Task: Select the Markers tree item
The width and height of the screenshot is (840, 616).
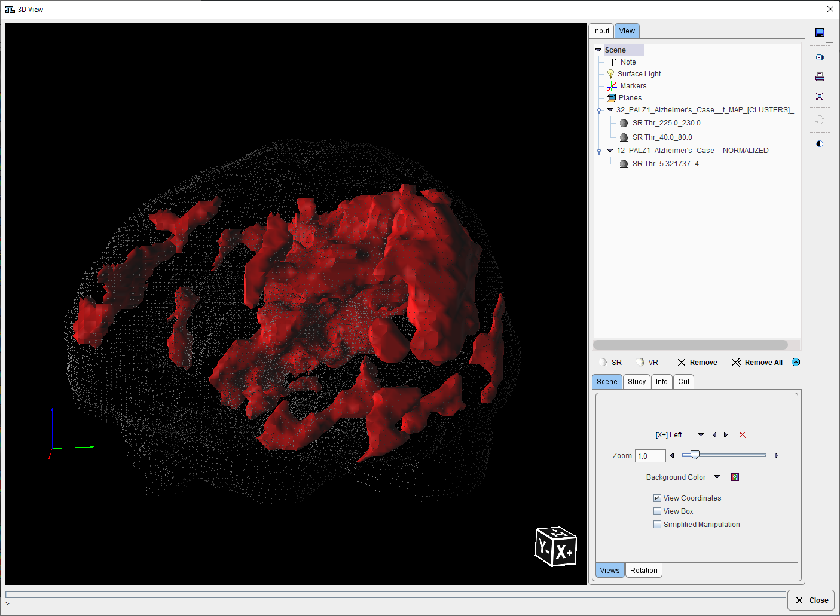Action: click(x=633, y=86)
